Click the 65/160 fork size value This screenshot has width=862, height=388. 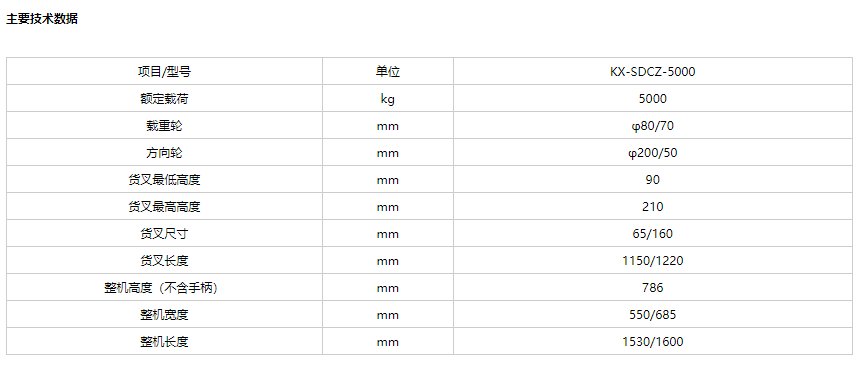[653, 234]
